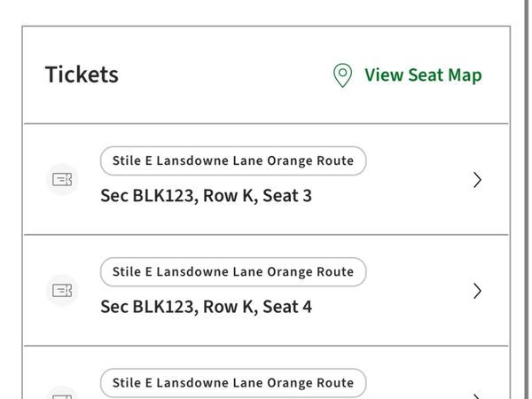This screenshot has height=399, width=532.
Task: Click the map pin location icon
Action: (x=342, y=74)
